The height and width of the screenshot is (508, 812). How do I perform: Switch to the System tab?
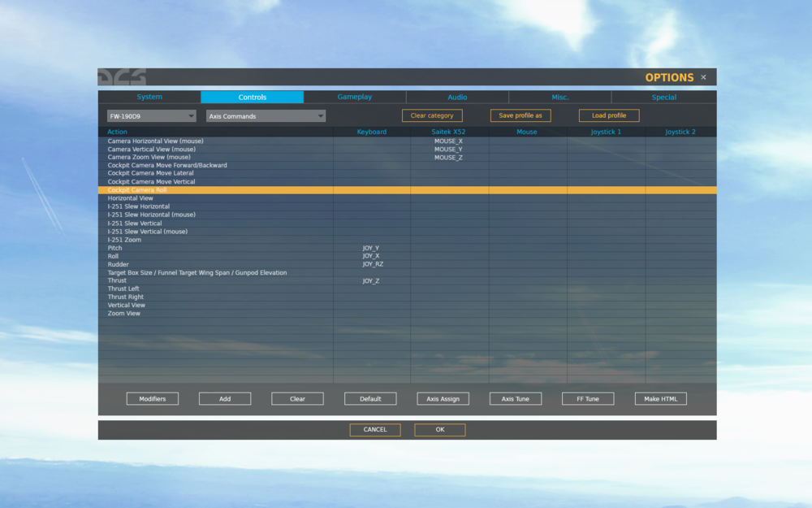point(149,97)
